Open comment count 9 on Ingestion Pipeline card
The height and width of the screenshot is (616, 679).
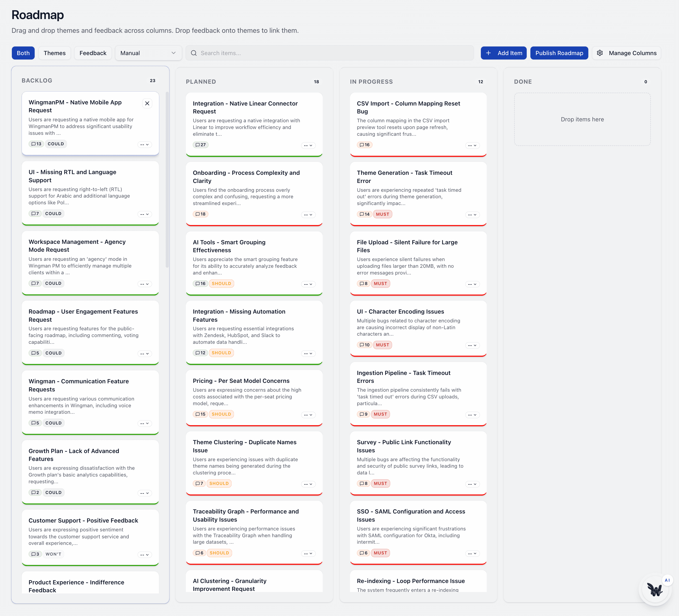point(364,414)
